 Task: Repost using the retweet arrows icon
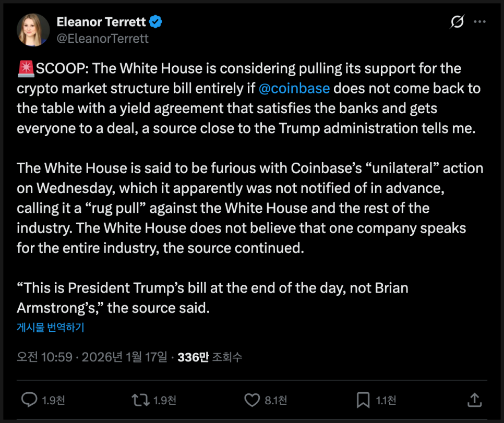pyautogui.click(x=140, y=400)
